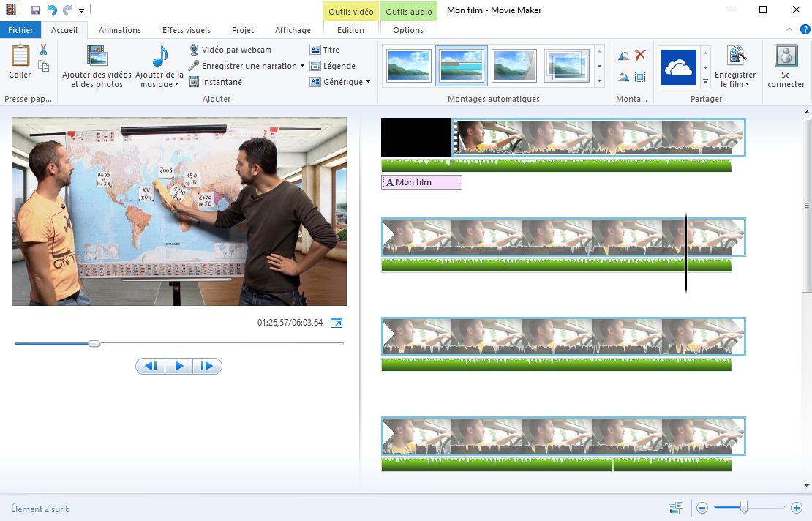This screenshot has height=521, width=812.
Task: Open the Effets visuels tab
Action: 186,30
